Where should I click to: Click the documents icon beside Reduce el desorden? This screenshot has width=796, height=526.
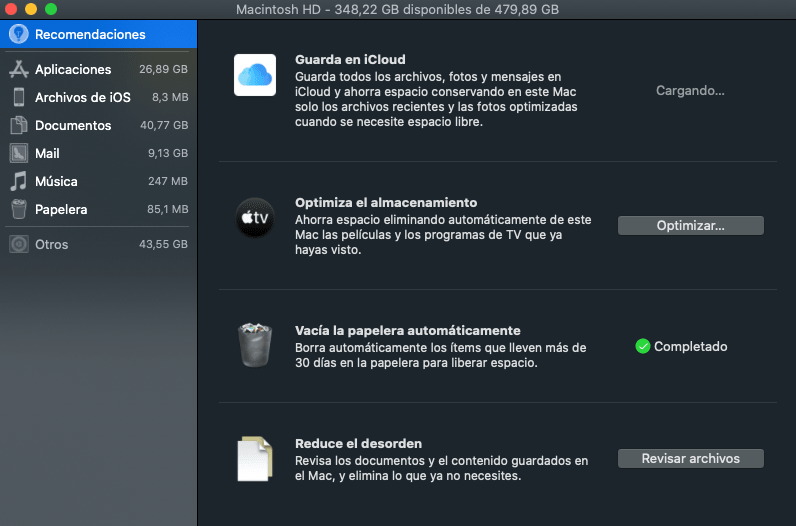pyautogui.click(x=255, y=458)
